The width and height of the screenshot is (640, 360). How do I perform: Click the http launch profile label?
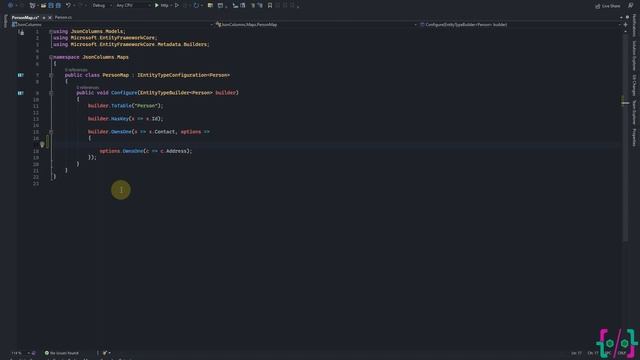click(164, 5)
